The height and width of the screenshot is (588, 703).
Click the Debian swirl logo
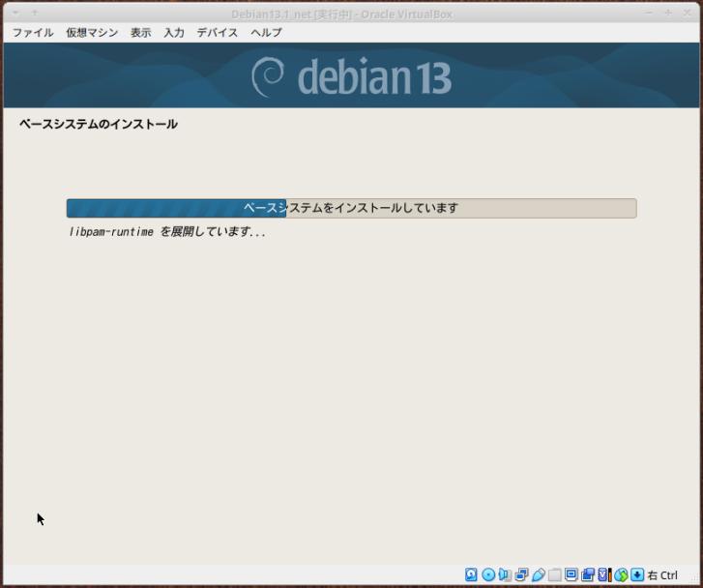pos(268,76)
